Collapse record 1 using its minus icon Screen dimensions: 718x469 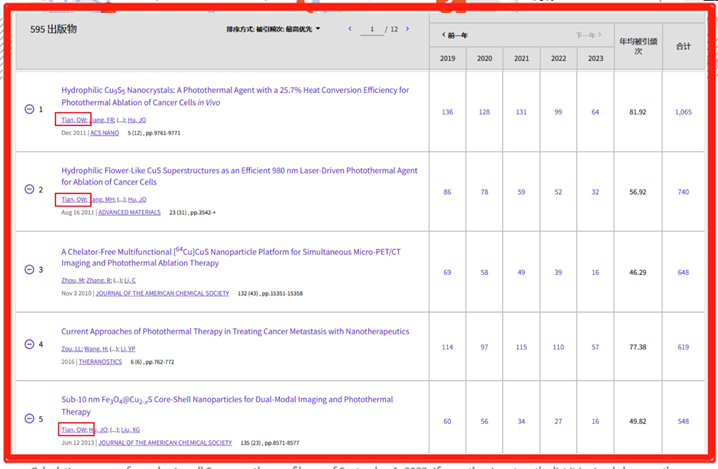click(x=30, y=109)
